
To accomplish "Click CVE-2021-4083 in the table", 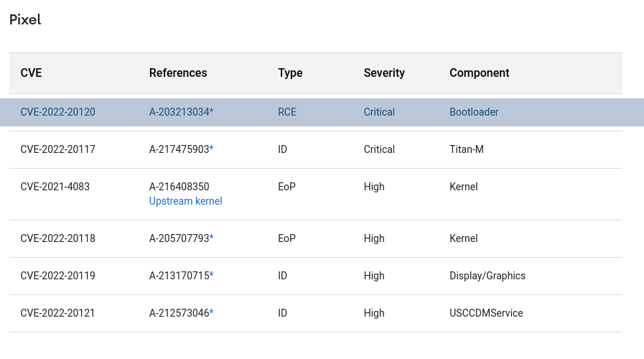I will pyautogui.click(x=55, y=187).
